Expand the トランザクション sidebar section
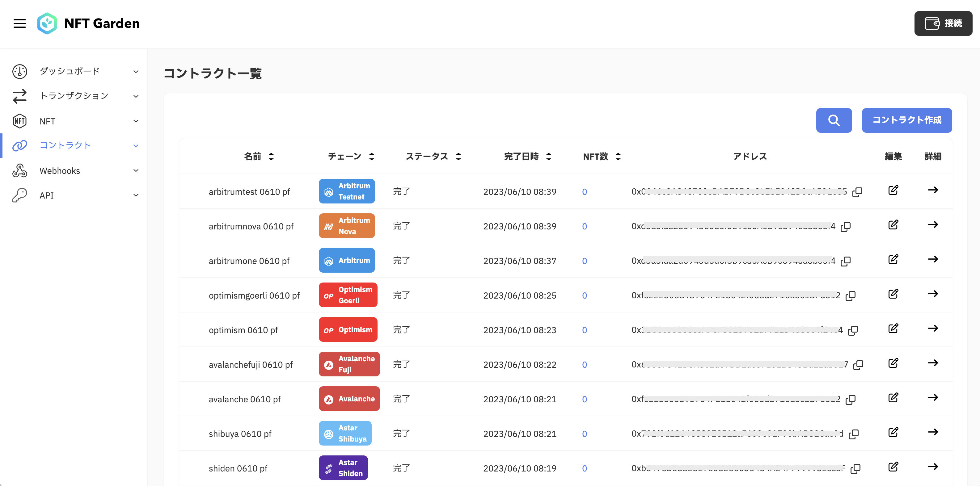The height and width of the screenshot is (486, 980). (x=136, y=96)
